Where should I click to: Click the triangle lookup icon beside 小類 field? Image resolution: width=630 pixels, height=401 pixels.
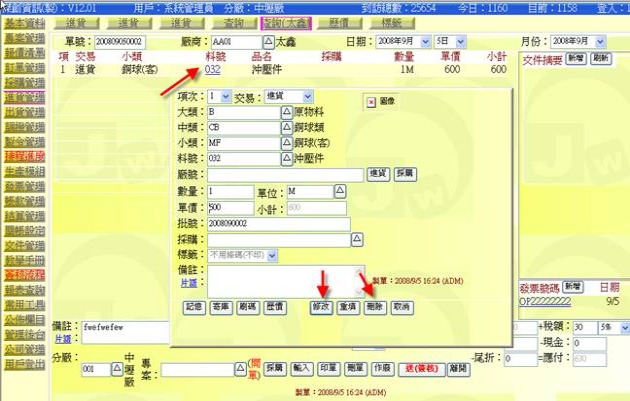pos(286,144)
